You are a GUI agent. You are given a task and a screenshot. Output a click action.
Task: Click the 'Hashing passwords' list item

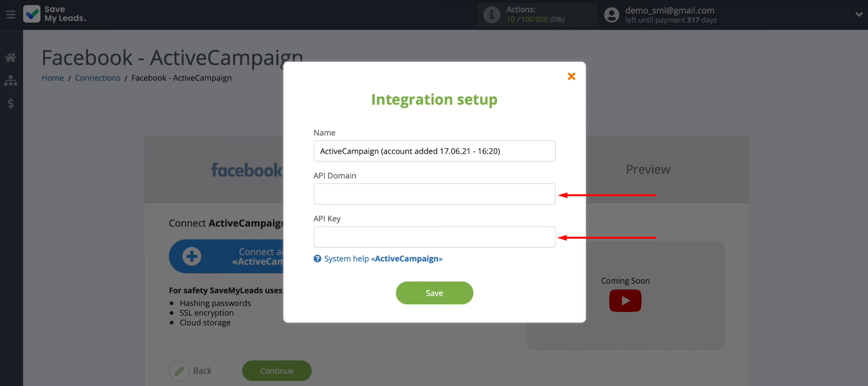(215, 303)
